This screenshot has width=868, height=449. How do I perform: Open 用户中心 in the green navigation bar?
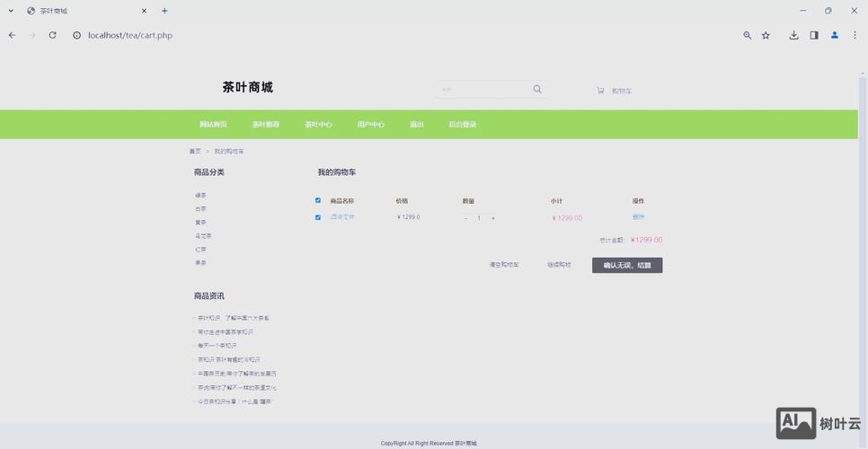click(371, 125)
